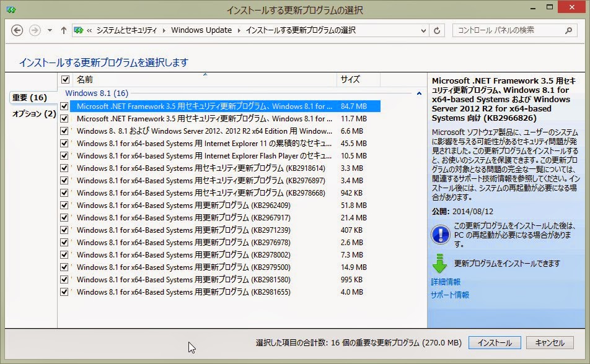590x364 pixels.
Task: Select row for update KB2971239
Action: (220, 230)
